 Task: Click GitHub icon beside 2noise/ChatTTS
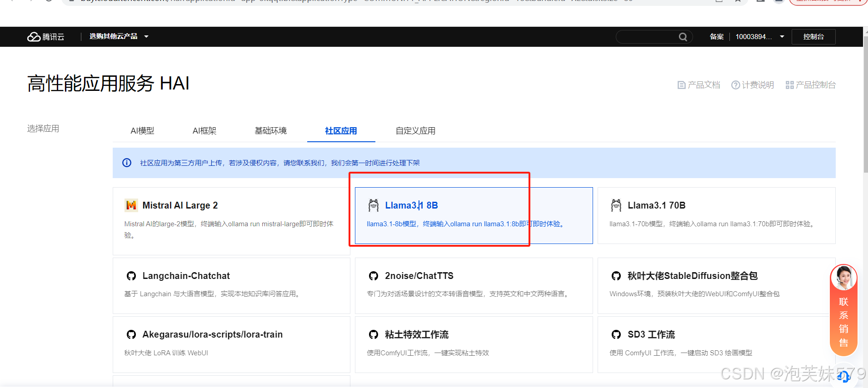374,276
